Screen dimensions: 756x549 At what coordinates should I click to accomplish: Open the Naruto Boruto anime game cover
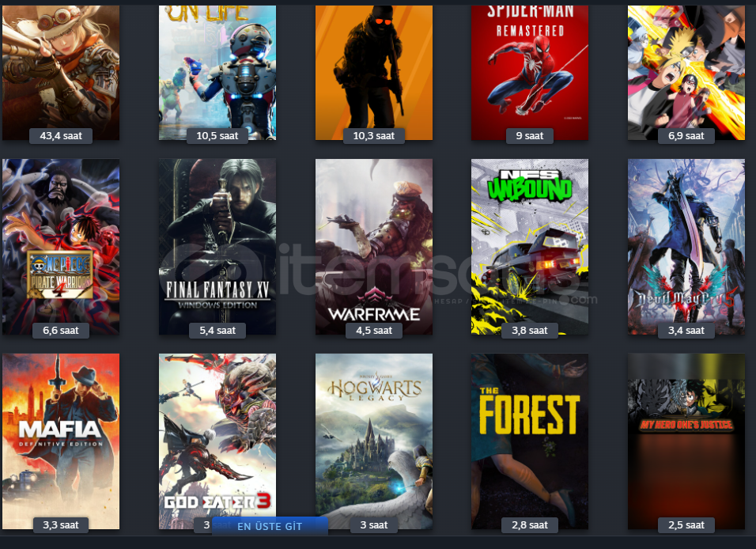(x=686, y=72)
